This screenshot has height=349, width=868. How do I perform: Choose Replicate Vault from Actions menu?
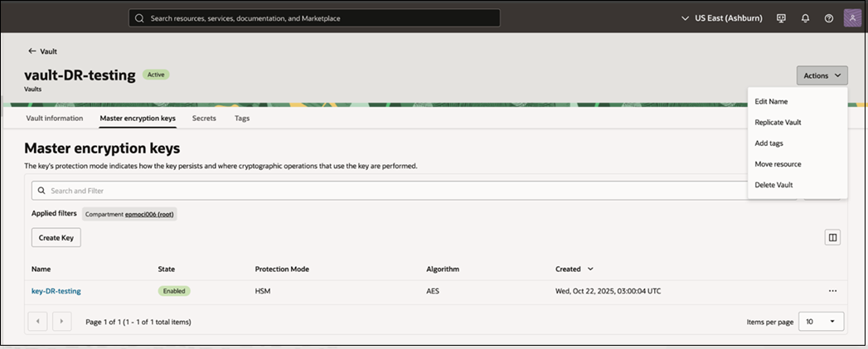coord(778,123)
